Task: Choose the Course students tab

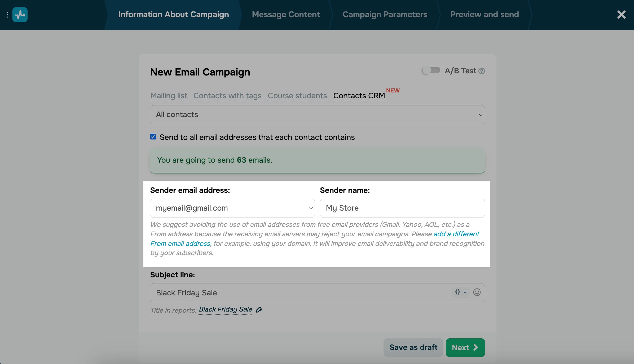Action: pyautogui.click(x=297, y=96)
